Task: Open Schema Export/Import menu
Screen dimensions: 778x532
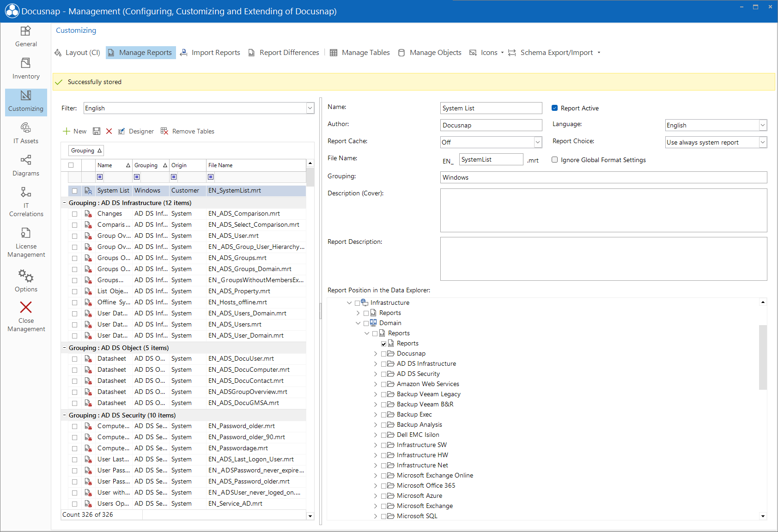Action: pos(554,53)
